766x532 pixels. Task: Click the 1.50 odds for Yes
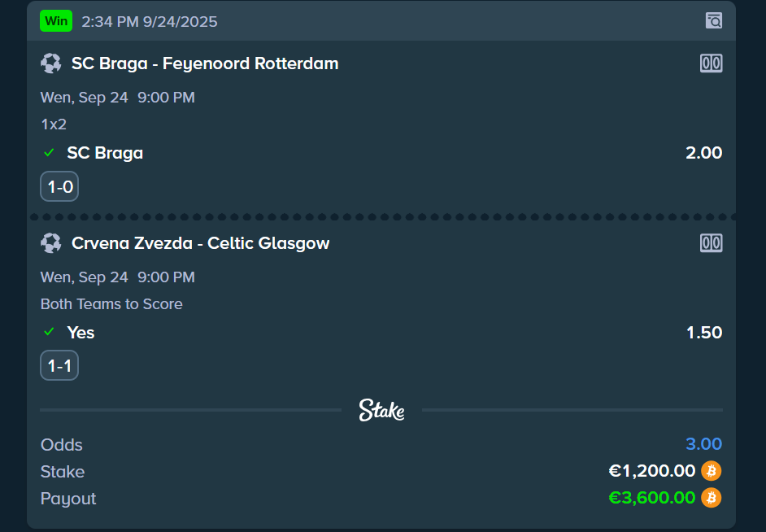point(703,332)
